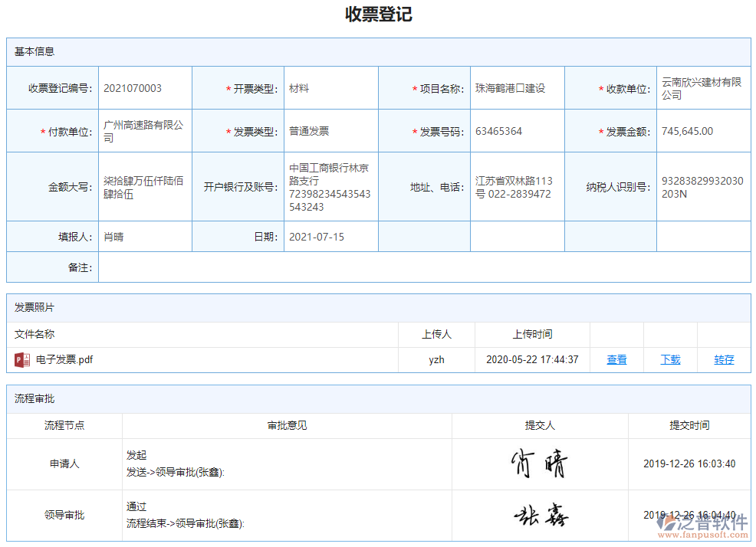The width and height of the screenshot is (756, 547).
Task: Click the 转存 link for the invoice file
Action: tap(723, 359)
